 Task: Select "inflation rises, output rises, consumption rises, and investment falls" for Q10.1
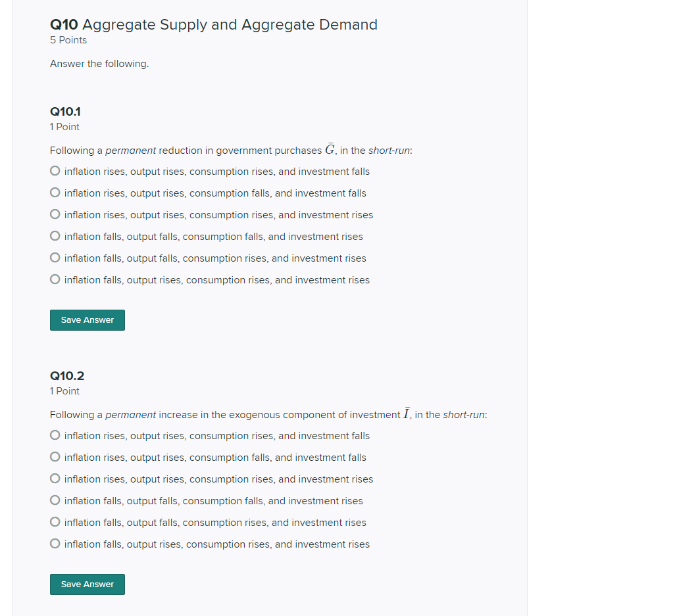[x=55, y=170]
